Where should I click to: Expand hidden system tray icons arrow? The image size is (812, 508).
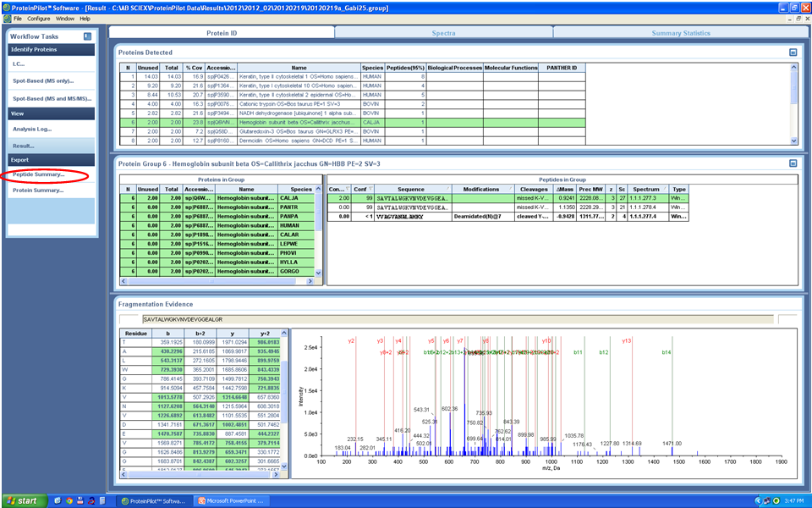(x=758, y=500)
